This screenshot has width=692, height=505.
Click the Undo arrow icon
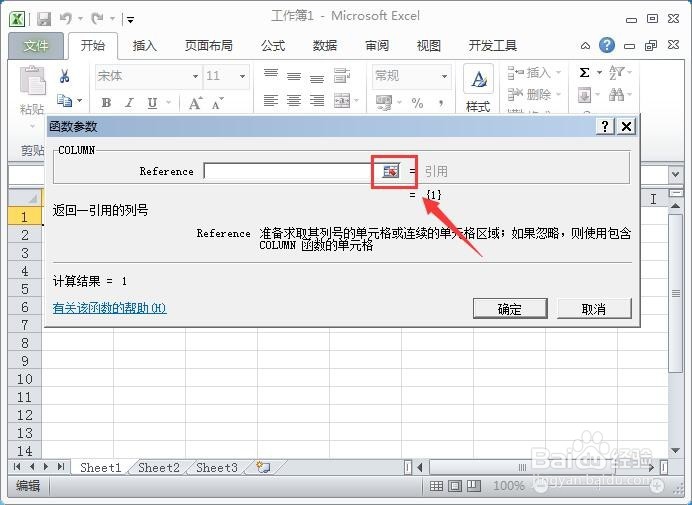[x=65, y=18]
